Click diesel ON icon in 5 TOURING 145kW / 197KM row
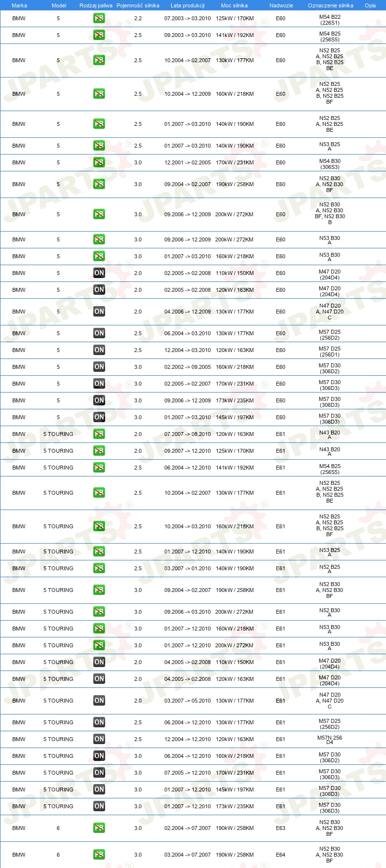The image size is (386, 868). click(x=99, y=789)
